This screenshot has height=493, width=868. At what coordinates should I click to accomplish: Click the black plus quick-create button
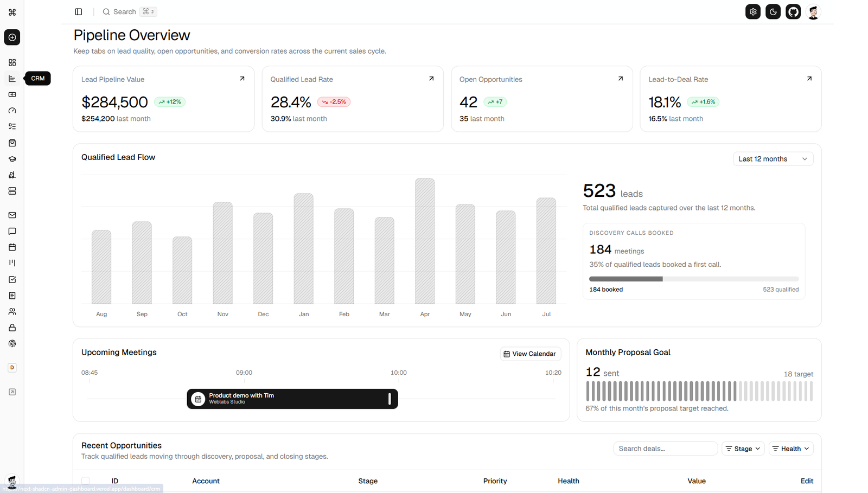tap(12, 37)
